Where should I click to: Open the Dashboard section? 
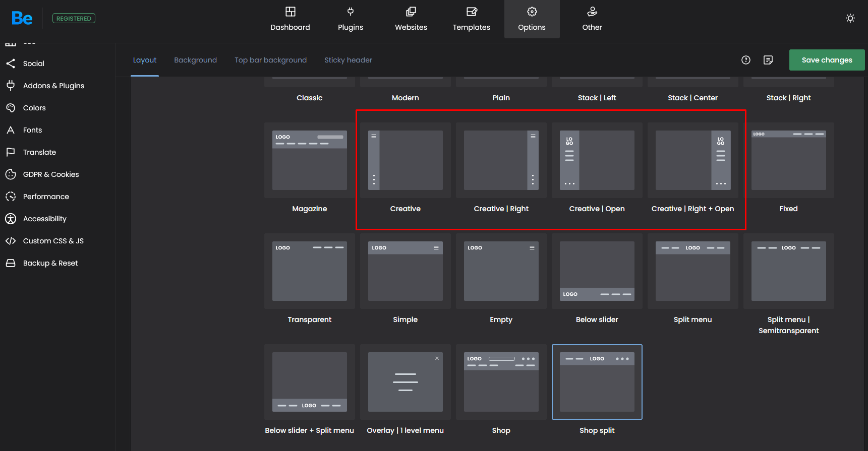click(x=290, y=19)
